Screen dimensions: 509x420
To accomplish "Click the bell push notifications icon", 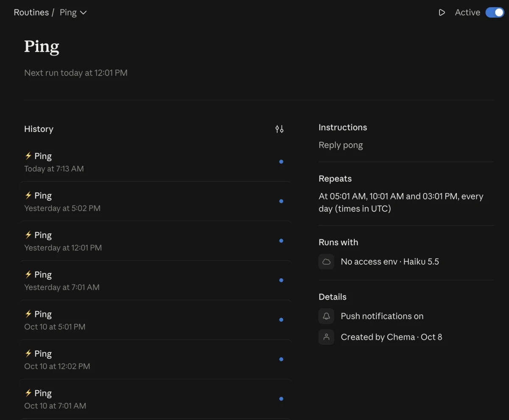I will click(327, 316).
